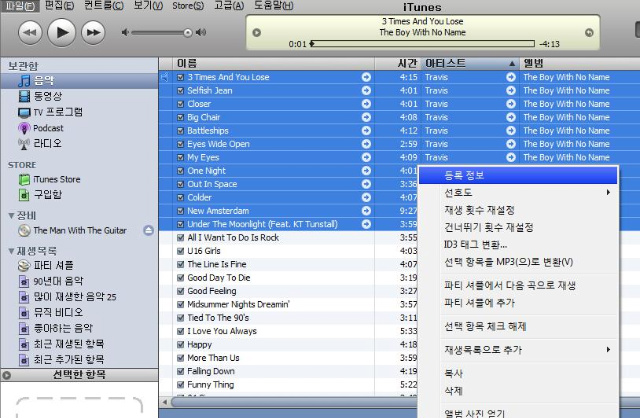
Task: Sort by the 이름 column header
Action: (273, 63)
